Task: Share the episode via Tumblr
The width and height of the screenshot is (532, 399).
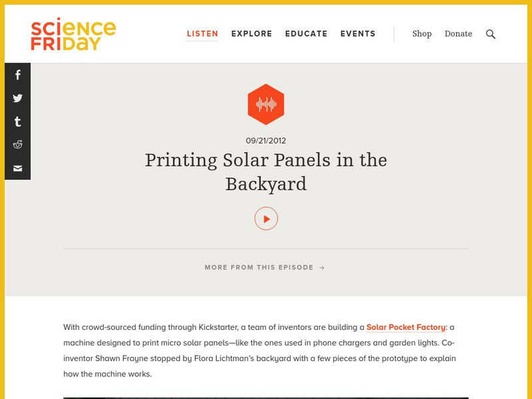Action: pos(17,122)
